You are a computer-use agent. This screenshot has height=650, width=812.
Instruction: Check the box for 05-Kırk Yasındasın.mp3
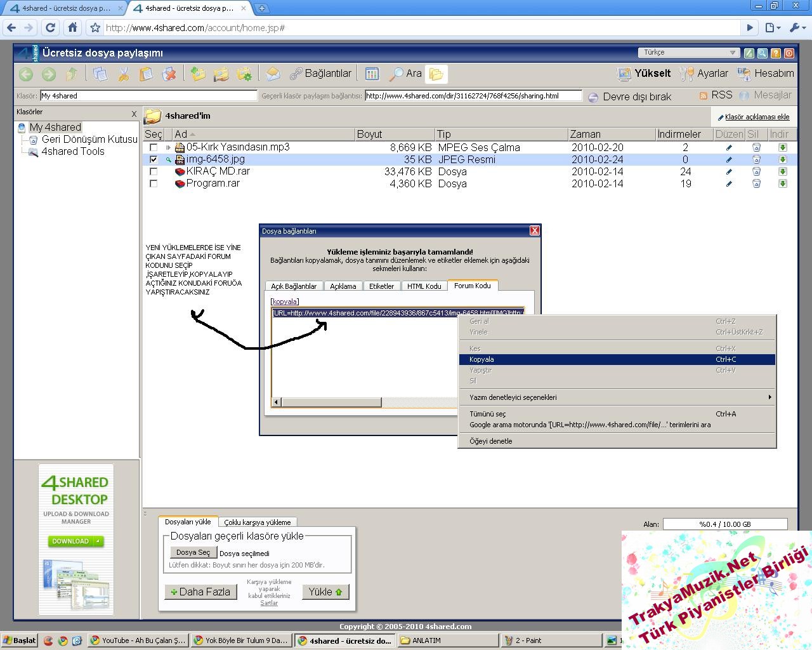point(154,147)
